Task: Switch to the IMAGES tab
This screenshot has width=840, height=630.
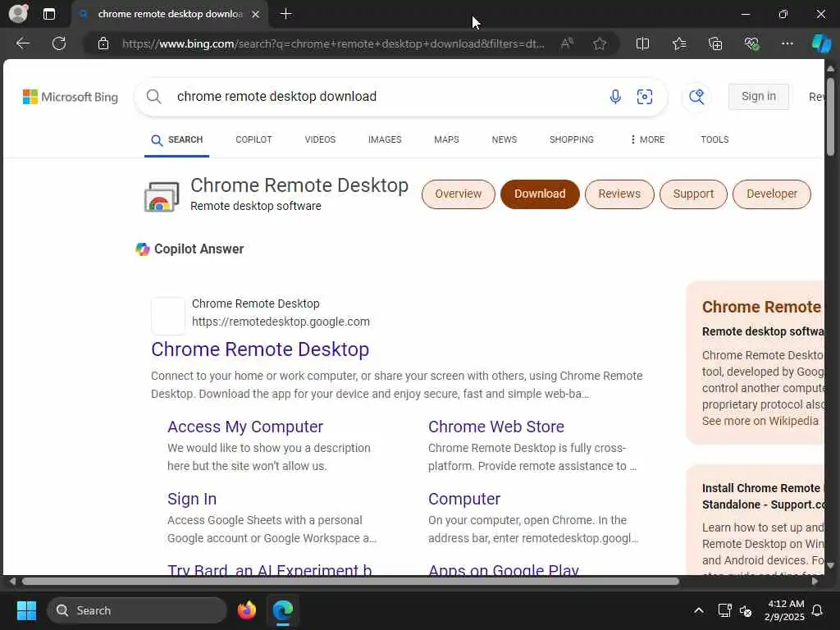Action: click(385, 139)
